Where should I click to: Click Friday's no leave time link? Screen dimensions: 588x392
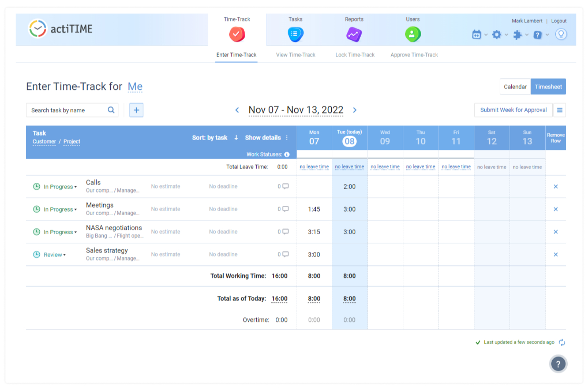click(456, 167)
